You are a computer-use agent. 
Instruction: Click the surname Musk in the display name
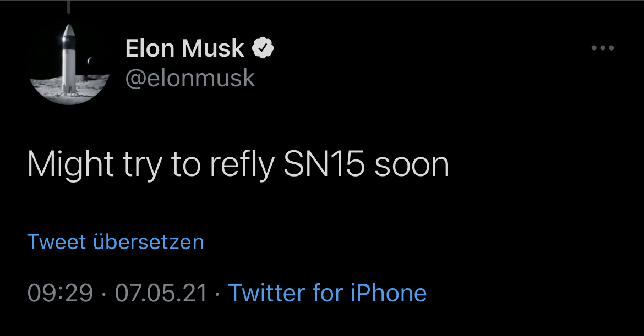pyautogui.click(x=214, y=48)
